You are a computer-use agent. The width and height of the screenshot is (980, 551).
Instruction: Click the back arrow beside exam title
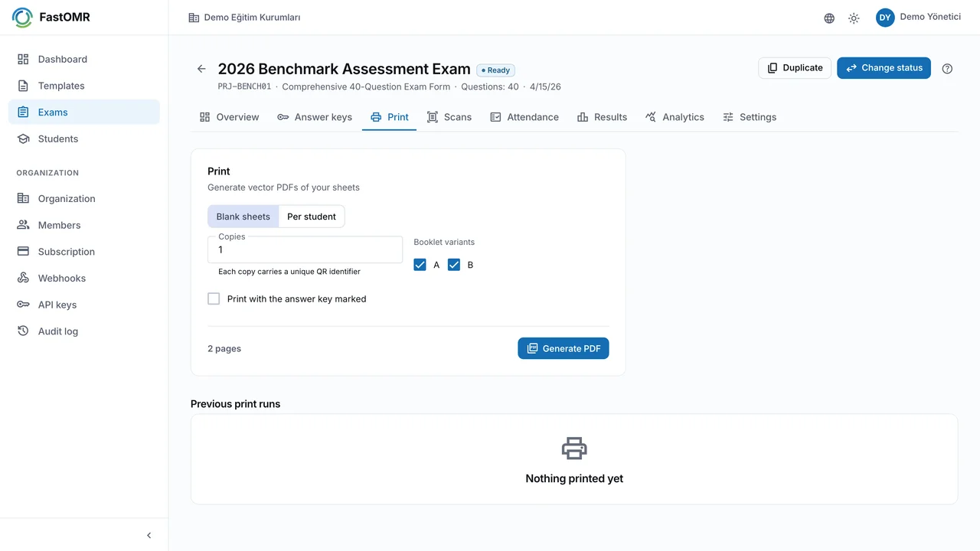(x=201, y=69)
